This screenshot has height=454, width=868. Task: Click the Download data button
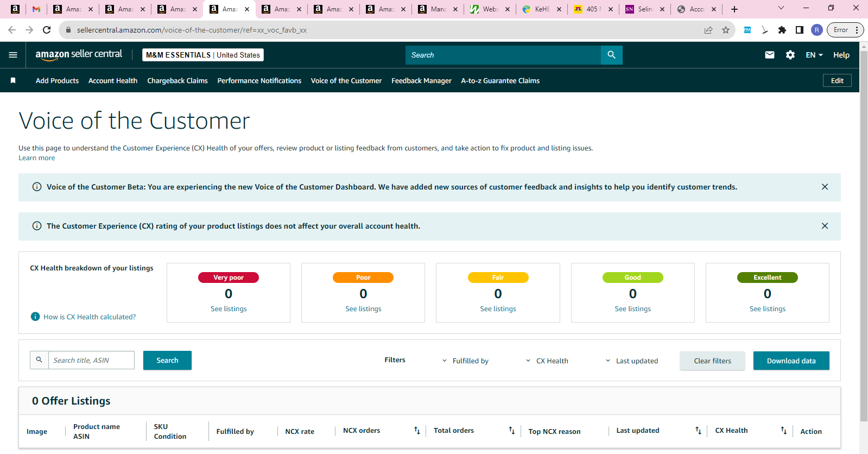(x=791, y=361)
